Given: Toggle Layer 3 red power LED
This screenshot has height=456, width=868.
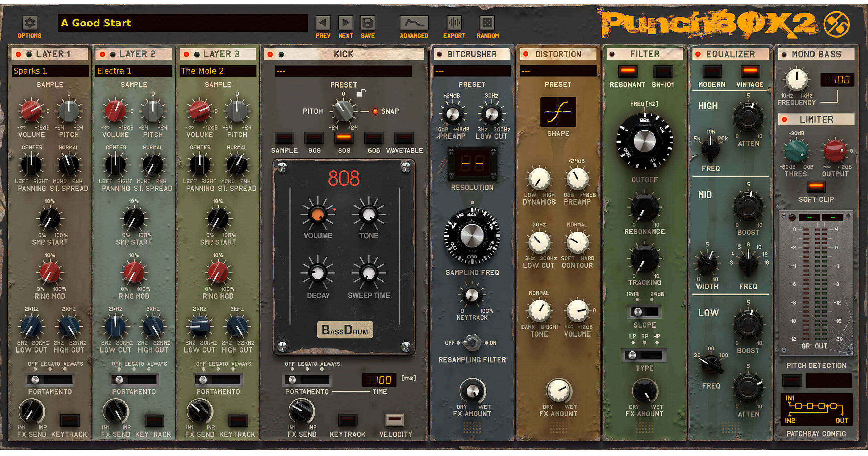Looking at the screenshot, I should coord(186,54).
